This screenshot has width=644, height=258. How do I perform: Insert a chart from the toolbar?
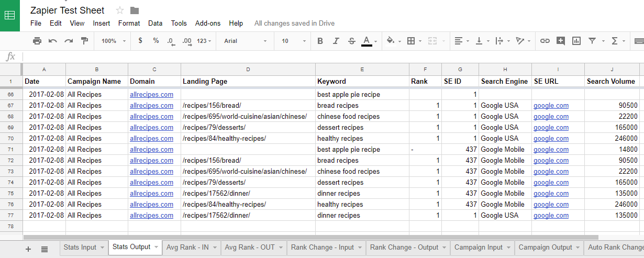(x=576, y=41)
